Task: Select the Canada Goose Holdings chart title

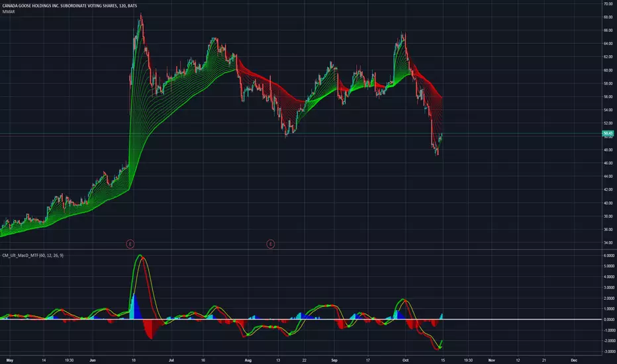Action: tap(70, 5)
